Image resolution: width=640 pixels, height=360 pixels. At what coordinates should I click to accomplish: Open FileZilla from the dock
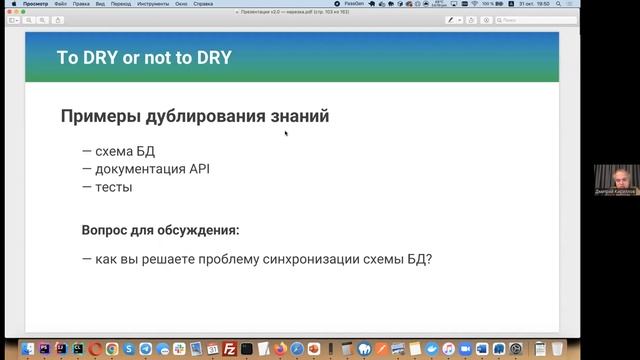tap(230, 349)
